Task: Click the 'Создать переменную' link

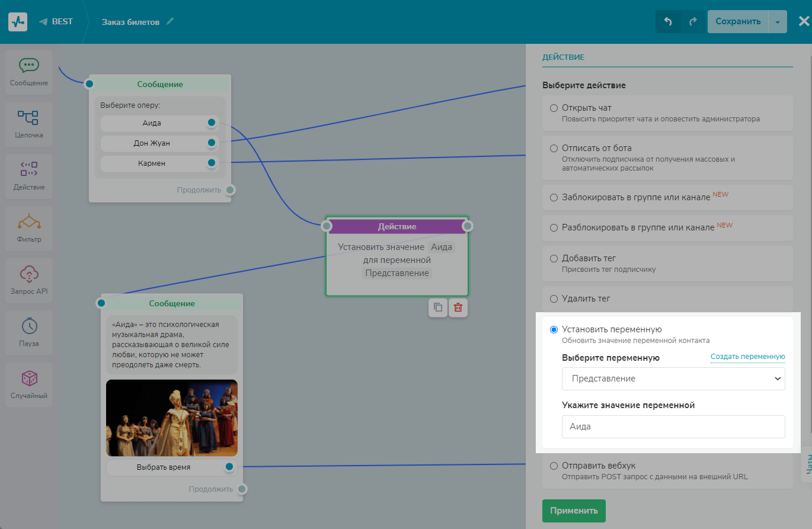Action: click(x=747, y=357)
